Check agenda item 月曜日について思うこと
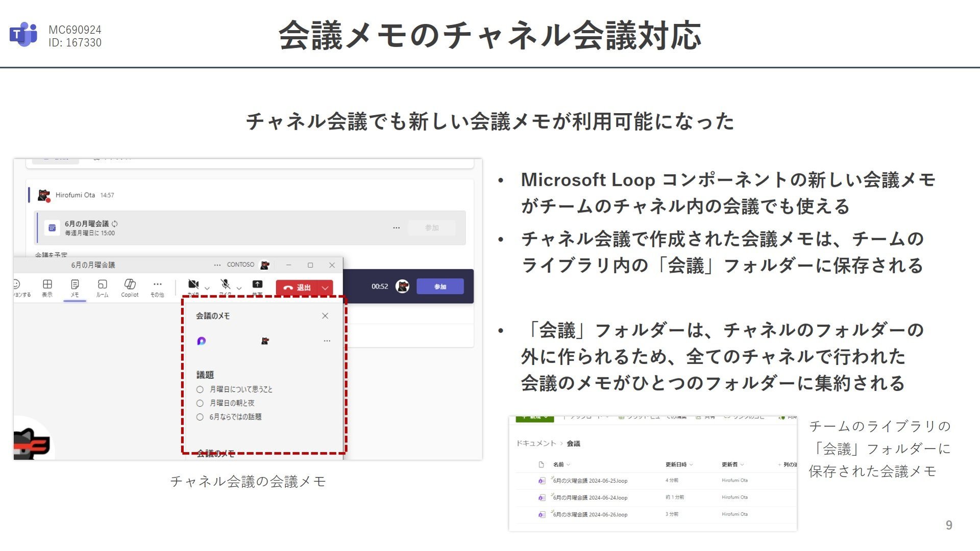The image size is (980, 551). (x=200, y=389)
